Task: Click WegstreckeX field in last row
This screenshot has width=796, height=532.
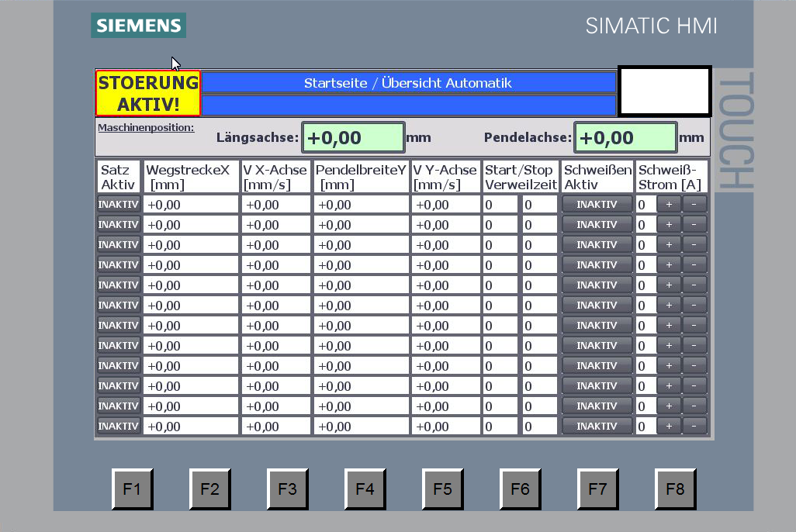Action: (x=191, y=426)
